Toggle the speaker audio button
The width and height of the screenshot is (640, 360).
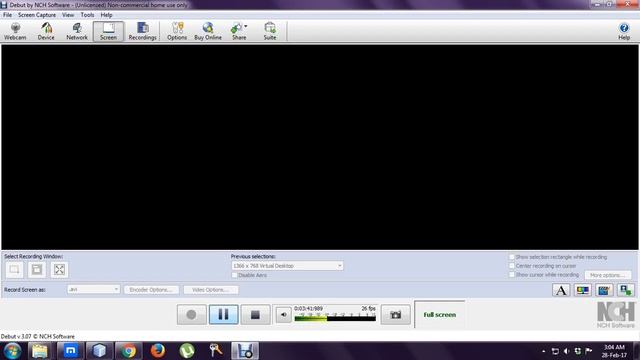(x=283, y=315)
